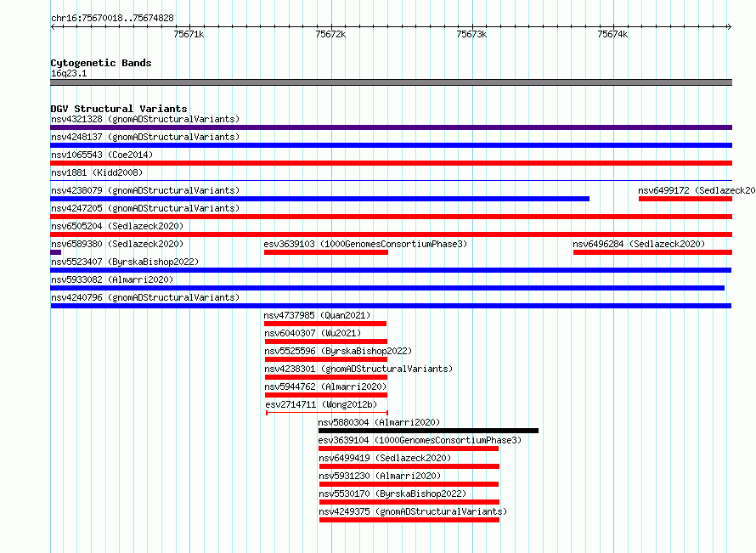The height and width of the screenshot is (553, 756).
Task: Click the DGV Structural Variants track title
Action: point(119,109)
